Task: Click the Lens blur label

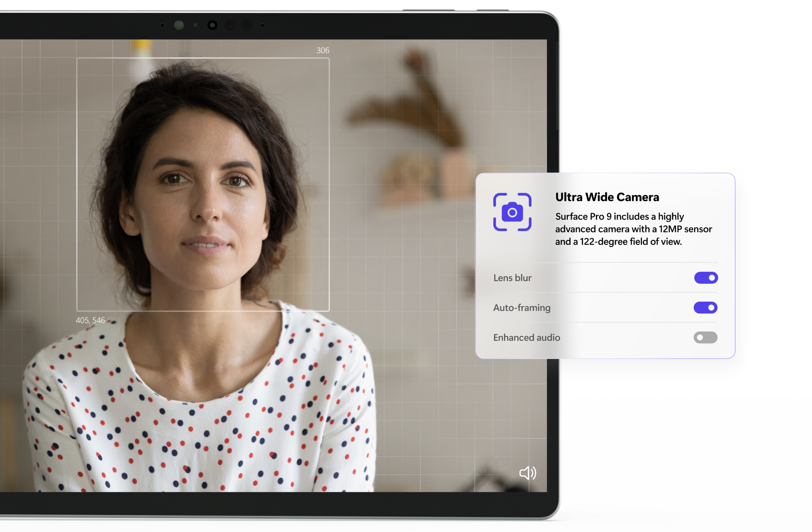Action: [x=512, y=278]
